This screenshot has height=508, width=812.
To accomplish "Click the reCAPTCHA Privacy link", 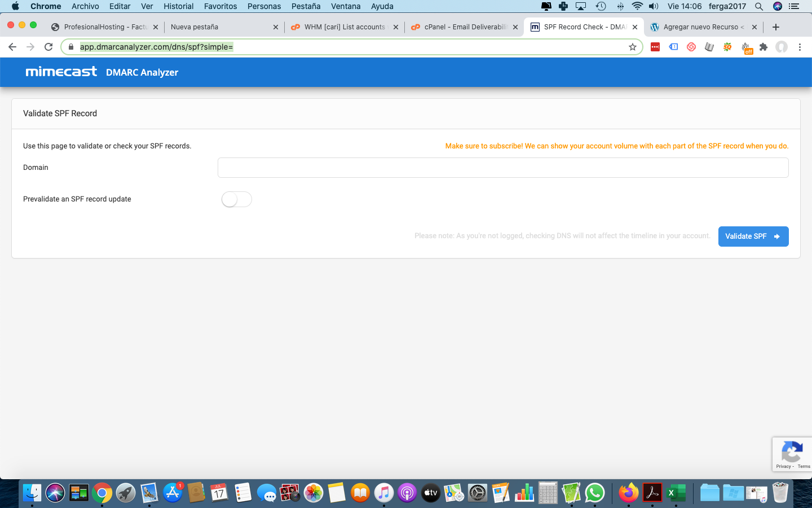I will [783, 466].
